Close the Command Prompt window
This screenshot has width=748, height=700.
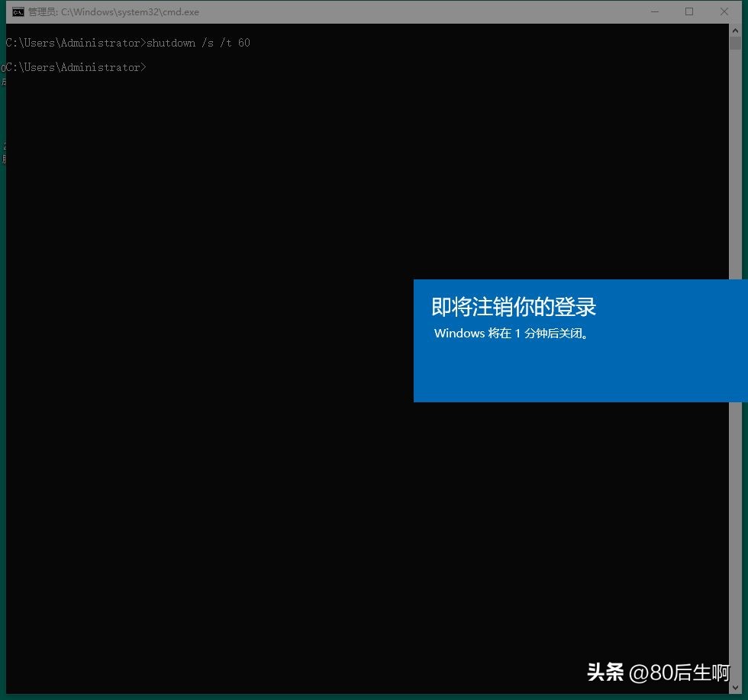coord(724,11)
